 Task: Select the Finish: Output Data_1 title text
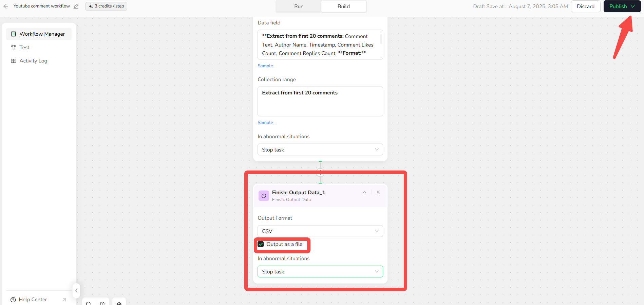click(298, 193)
